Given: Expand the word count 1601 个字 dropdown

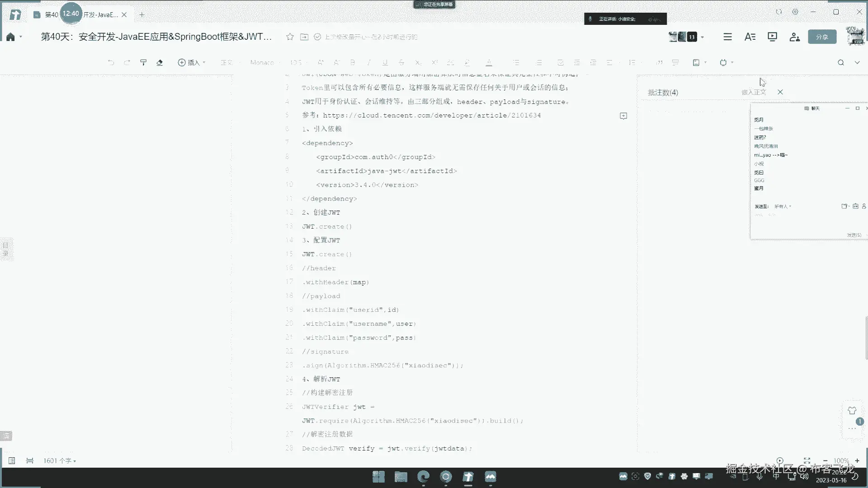Looking at the screenshot, I should coord(60,460).
